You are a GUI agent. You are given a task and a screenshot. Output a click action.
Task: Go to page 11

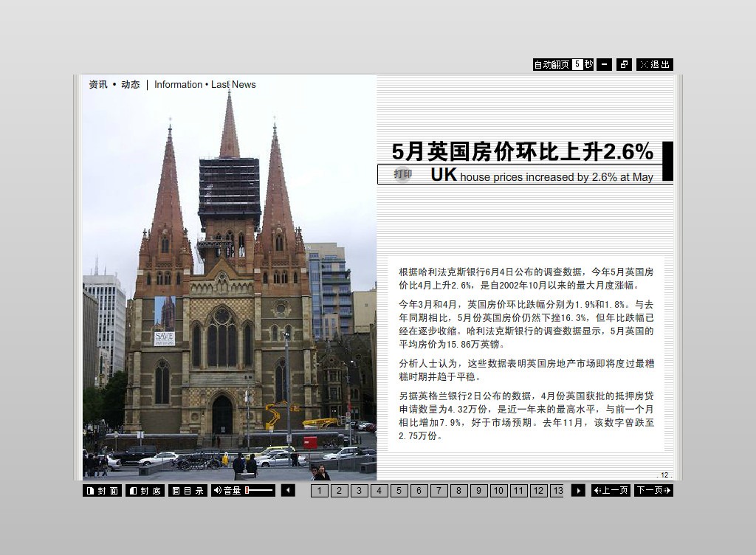point(518,491)
